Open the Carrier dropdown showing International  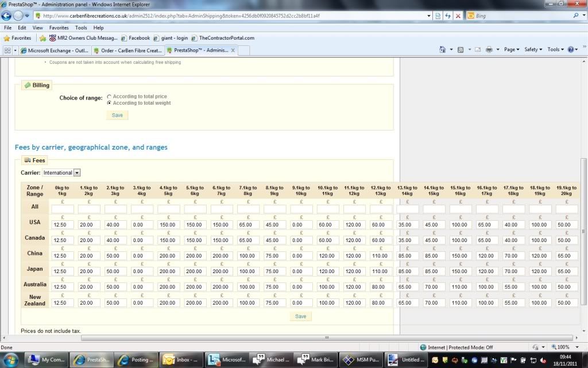coord(61,172)
